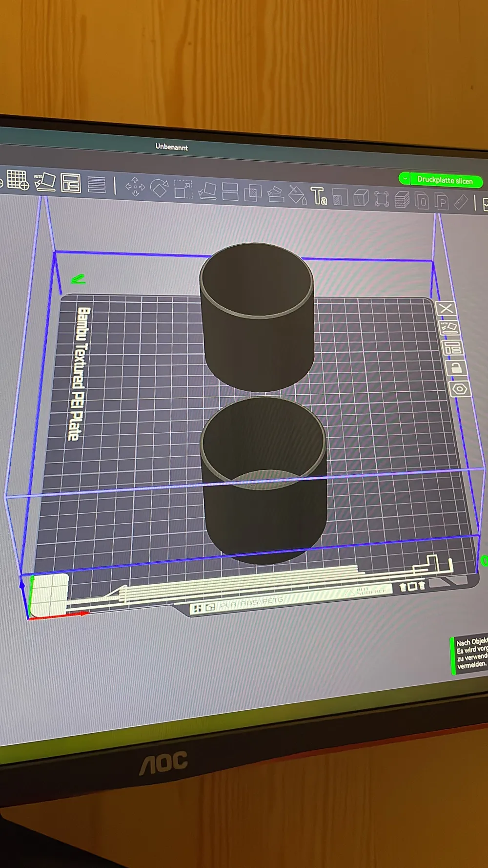
Task: Activate Lay on Face tool
Action: 207,191
